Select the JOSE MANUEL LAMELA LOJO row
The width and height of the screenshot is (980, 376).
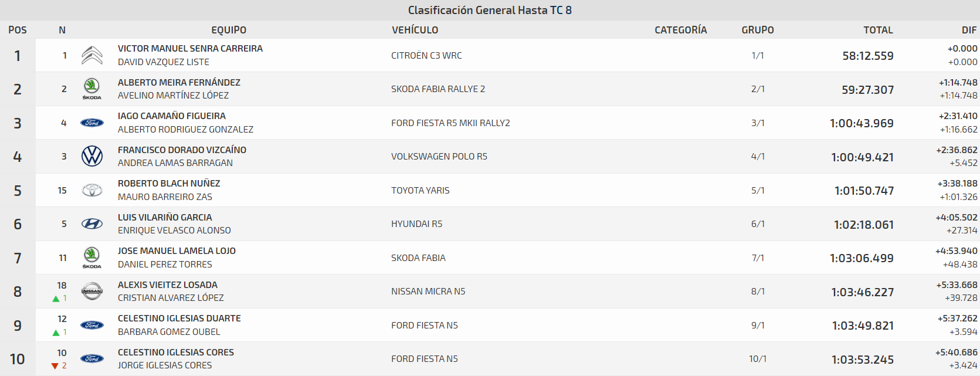coord(490,258)
